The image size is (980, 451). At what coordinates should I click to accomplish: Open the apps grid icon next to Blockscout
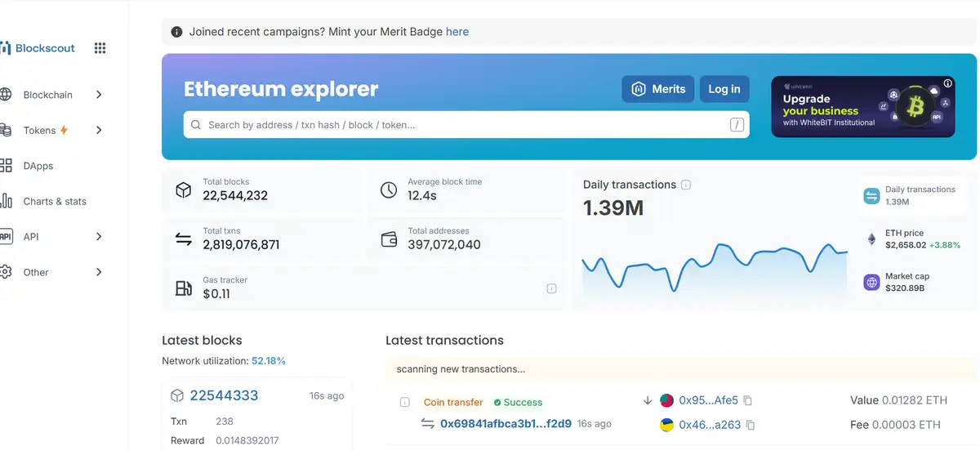pos(100,48)
